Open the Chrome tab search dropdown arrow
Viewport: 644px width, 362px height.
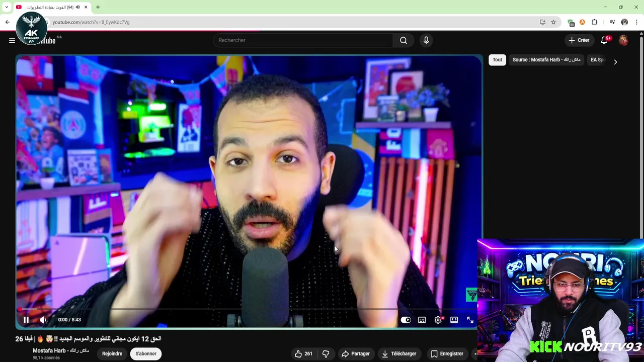pyautogui.click(x=7, y=7)
